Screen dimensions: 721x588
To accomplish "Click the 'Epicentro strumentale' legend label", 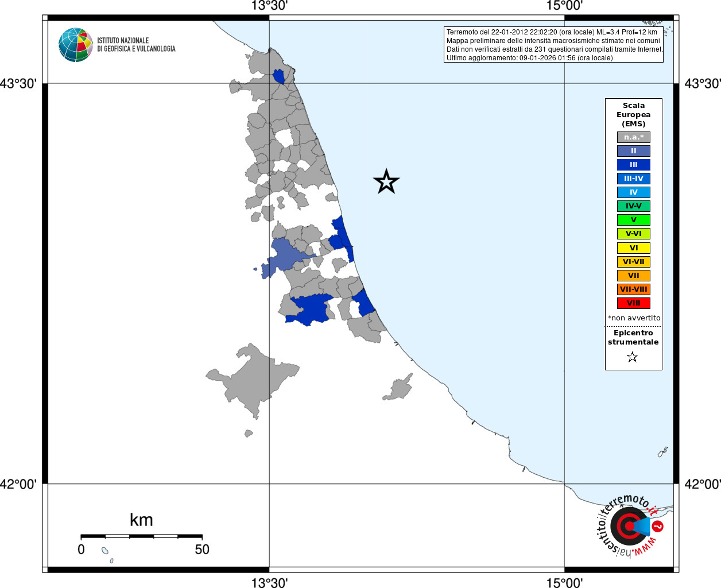I will coord(633,338).
